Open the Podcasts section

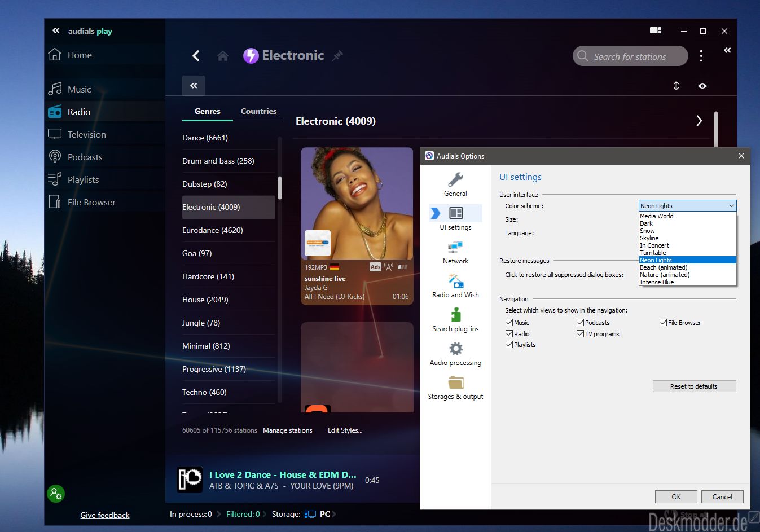click(x=85, y=157)
